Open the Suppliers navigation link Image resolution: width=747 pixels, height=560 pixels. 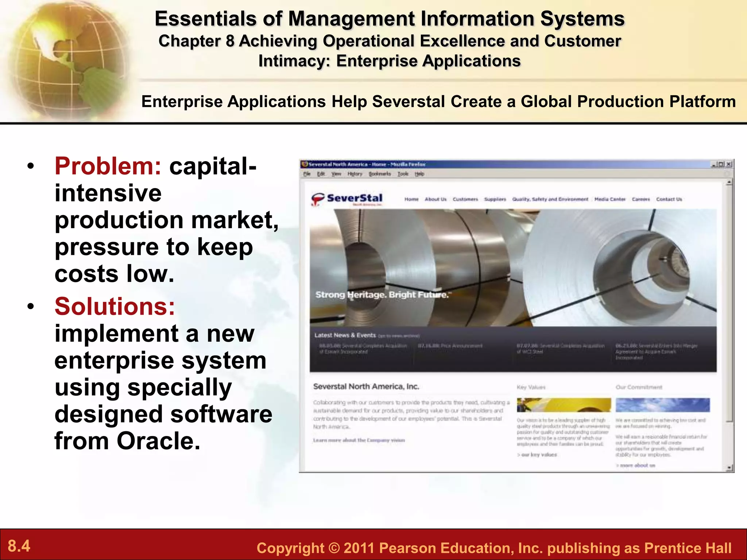pos(495,199)
